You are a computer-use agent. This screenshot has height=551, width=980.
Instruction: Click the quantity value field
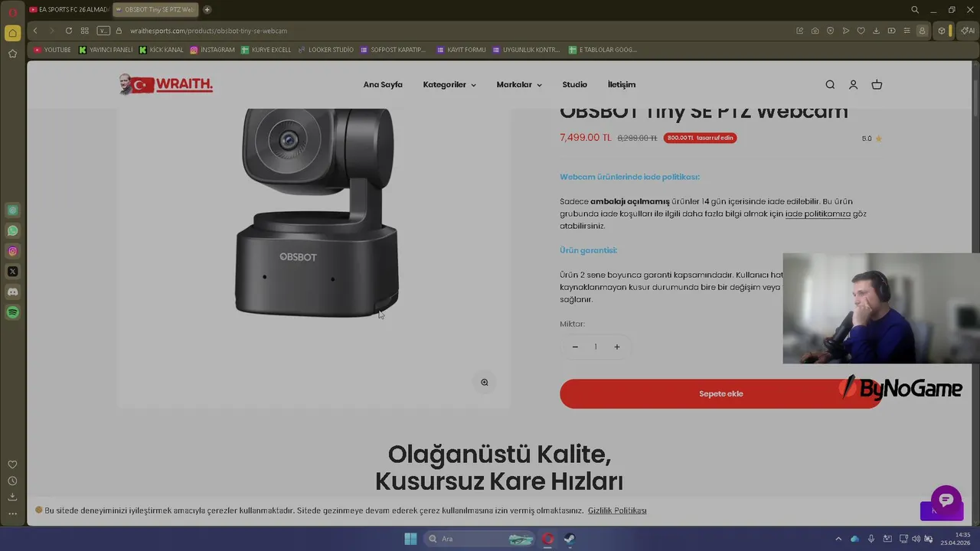pos(596,347)
